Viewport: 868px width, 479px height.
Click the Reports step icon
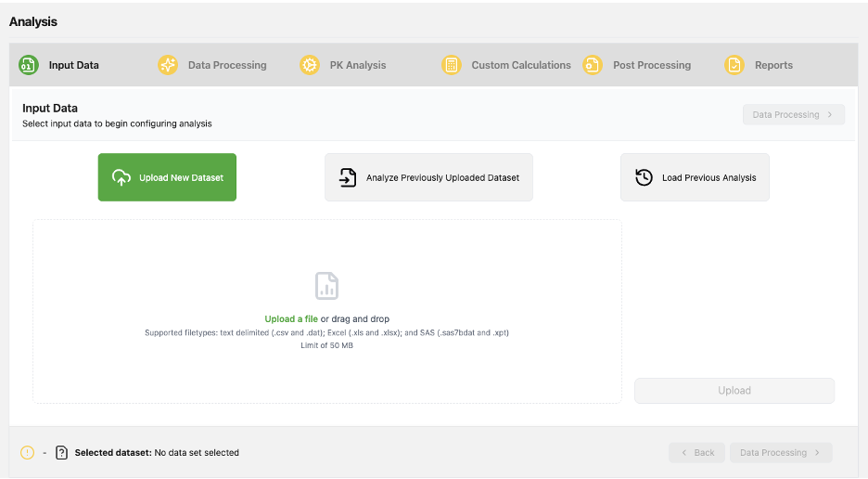734,65
